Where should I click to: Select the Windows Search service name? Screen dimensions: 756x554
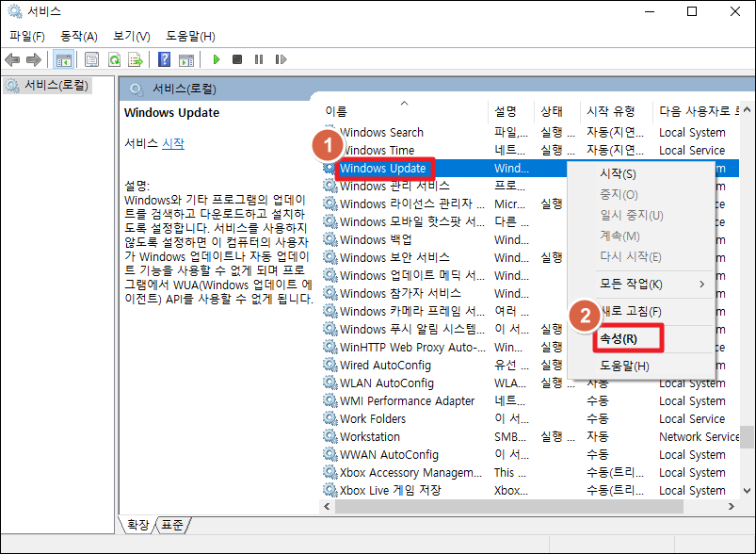[x=381, y=132]
